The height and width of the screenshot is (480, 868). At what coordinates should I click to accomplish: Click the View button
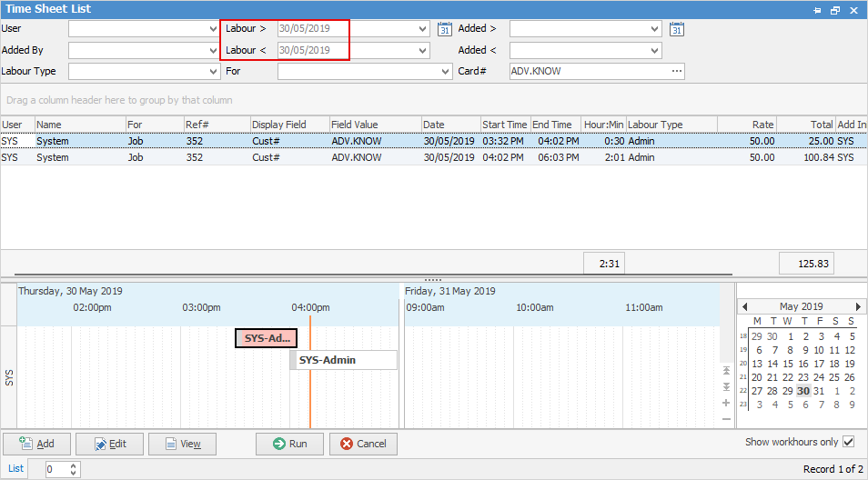click(182, 444)
